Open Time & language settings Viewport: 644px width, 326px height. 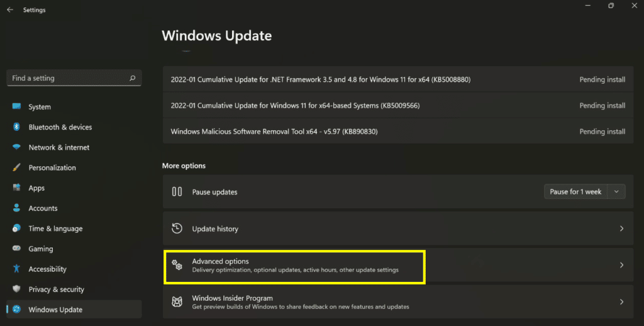(x=55, y=228)
